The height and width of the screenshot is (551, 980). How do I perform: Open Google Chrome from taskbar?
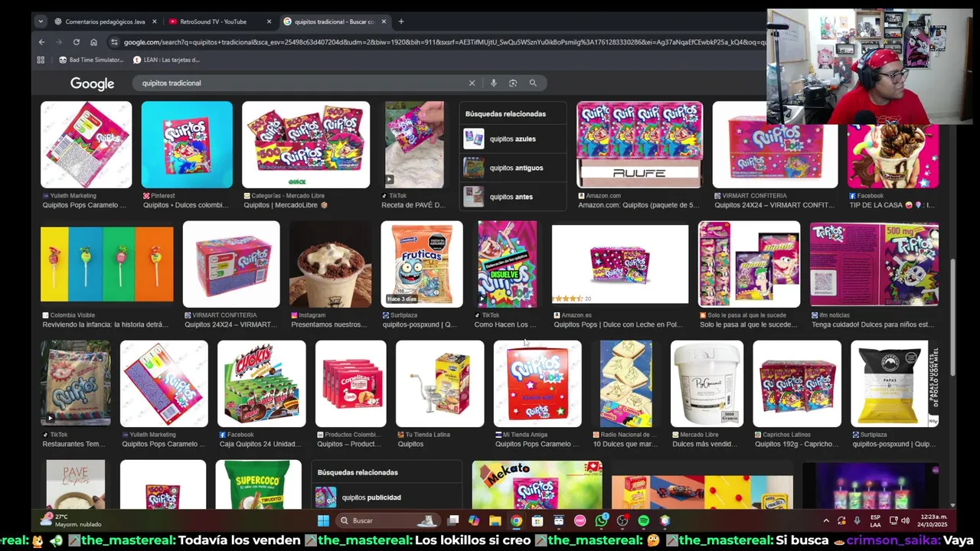517,520
